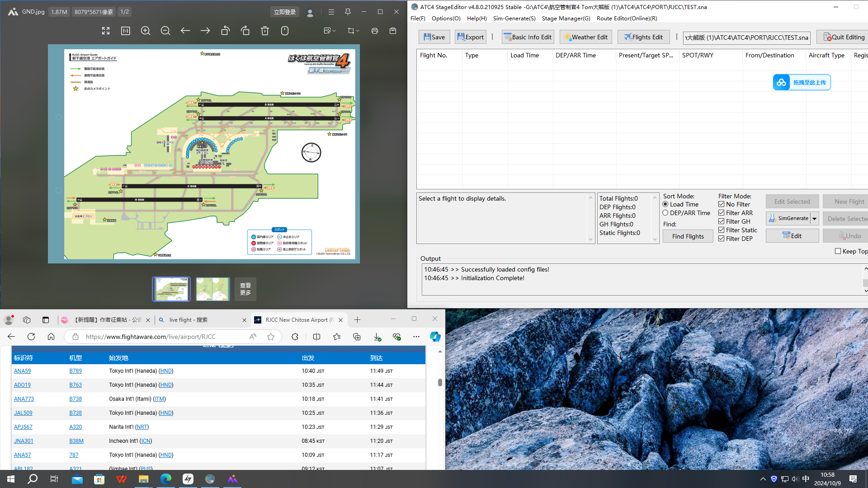The image size is (868, 488).
Task: Open crop tool dropdown in viewer
Action: point(354,31)
